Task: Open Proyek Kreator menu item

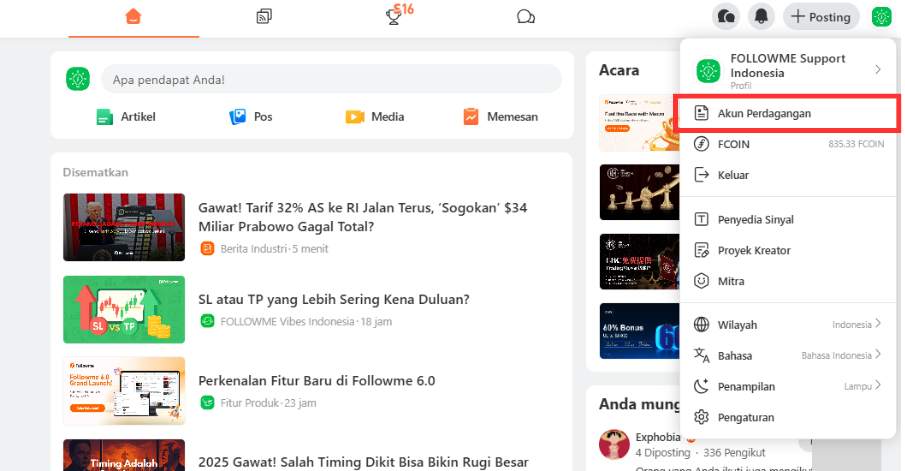Action: point(788,251)
